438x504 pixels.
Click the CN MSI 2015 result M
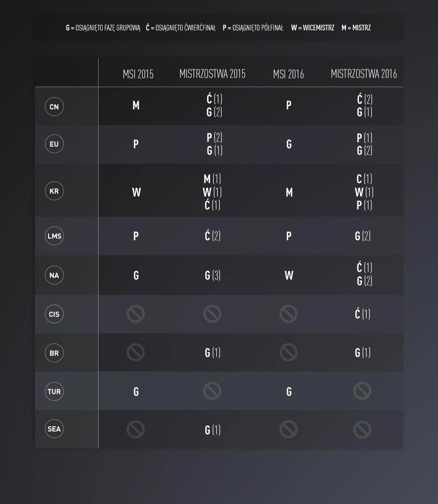(136, 105)
